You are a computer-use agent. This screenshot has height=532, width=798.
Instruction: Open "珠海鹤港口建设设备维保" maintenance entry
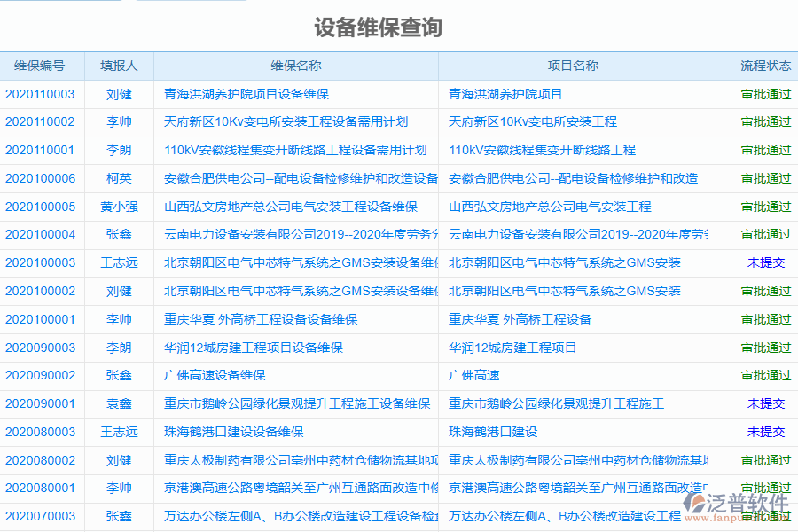235,432
